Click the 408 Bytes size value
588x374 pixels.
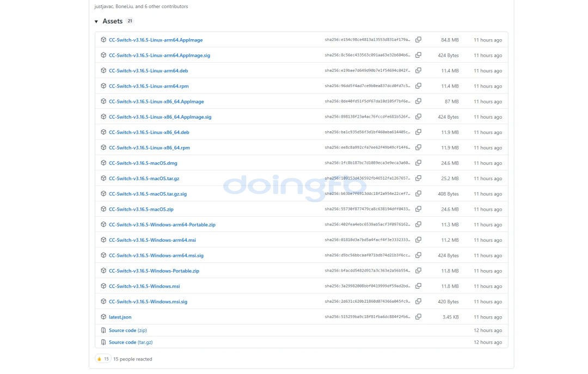448,194
